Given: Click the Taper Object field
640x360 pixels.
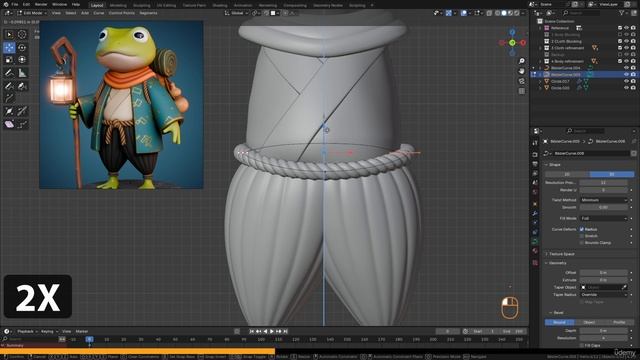Looking at the screenshot, I should pyautogui.click(x=603, y=287).
